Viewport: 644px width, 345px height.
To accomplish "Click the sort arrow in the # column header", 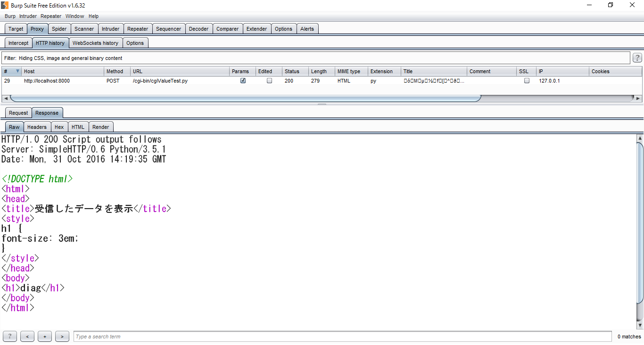I will (18, 71).
